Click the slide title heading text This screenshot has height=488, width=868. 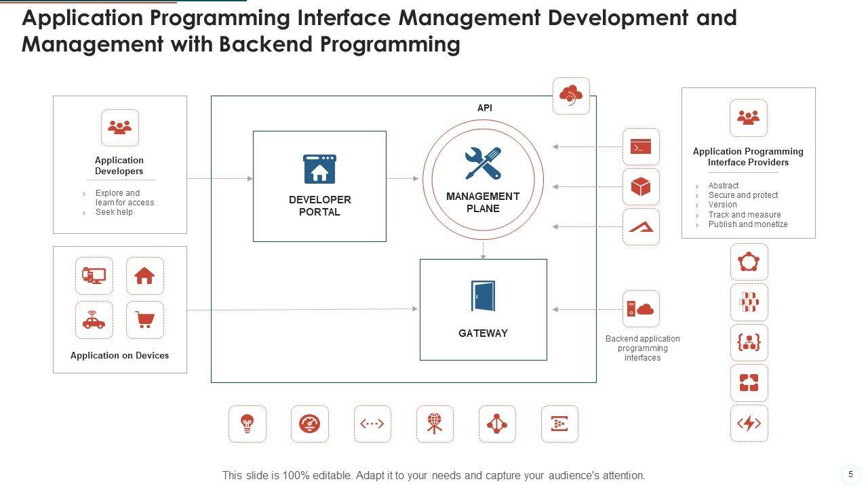pyautogui.click(x=379, y=31)
